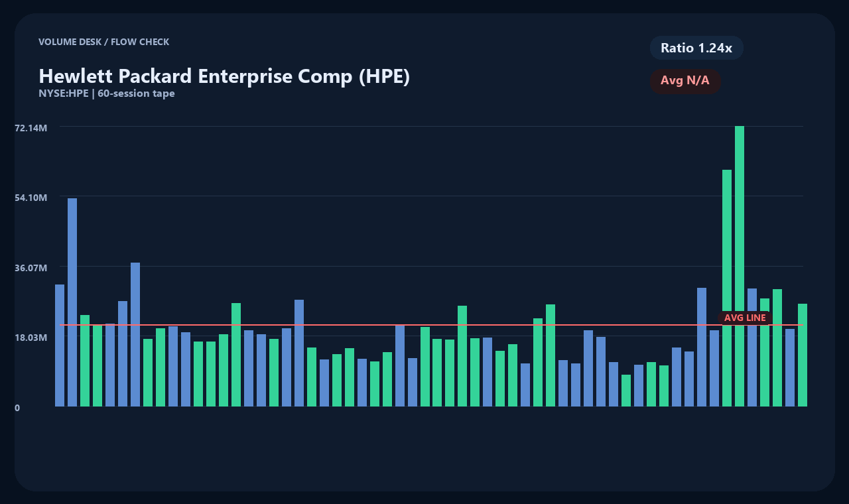Select the Avg N/A badge
849x504 pixels.
[x=685, y=81]
